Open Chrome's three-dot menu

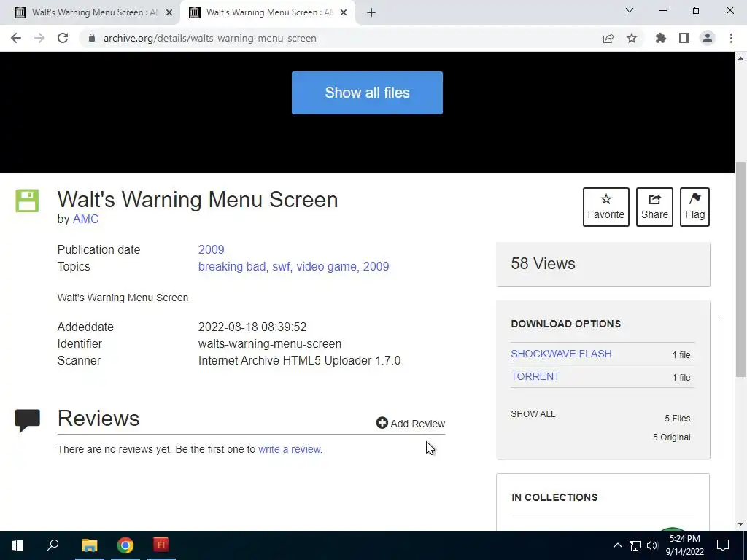(731, 38)
